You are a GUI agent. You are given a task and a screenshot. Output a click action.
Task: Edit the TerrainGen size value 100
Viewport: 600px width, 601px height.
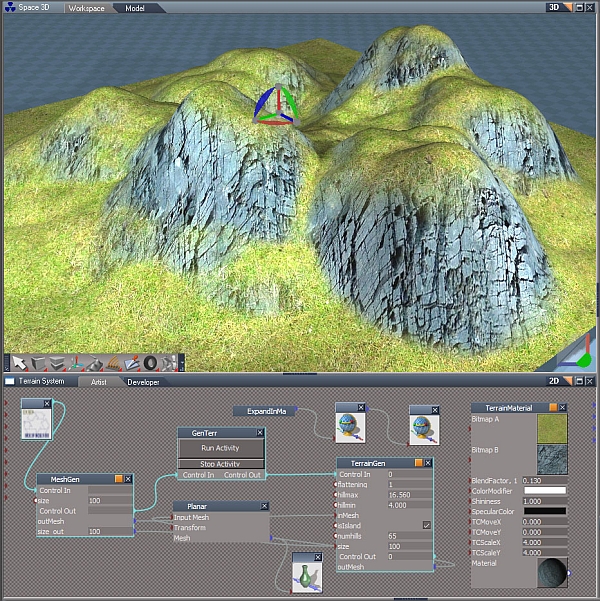(x=409, y=546)
